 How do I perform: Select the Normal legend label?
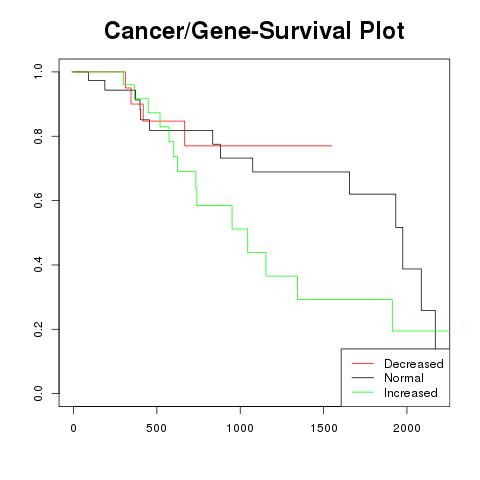click(404, 378)
